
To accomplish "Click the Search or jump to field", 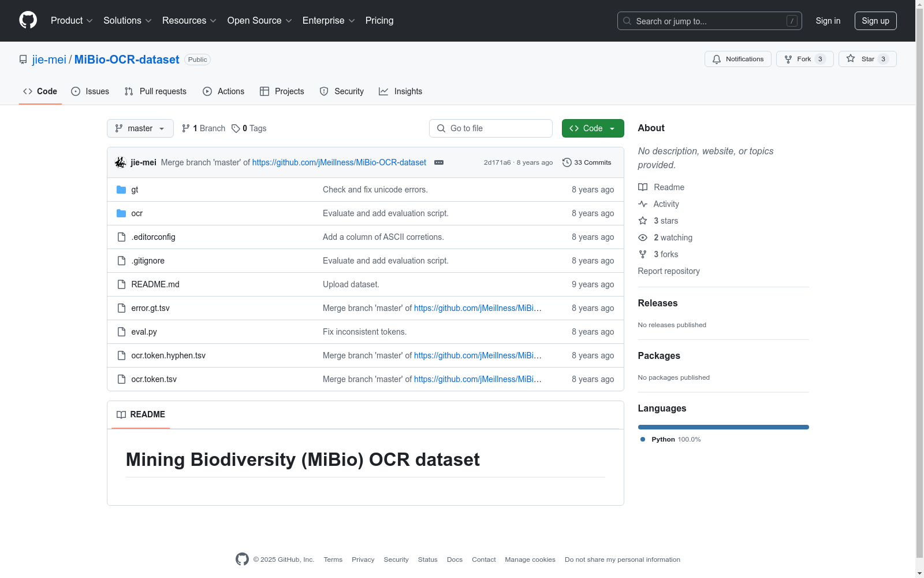I will pos(710,21).
